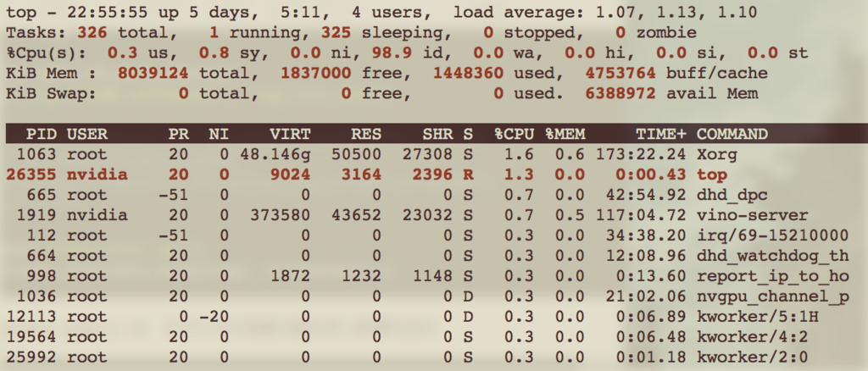Viewport: 868px width, 371px height.
Task: Click the nvgpu_channel_p process name
Action: [x=772, y=296]
